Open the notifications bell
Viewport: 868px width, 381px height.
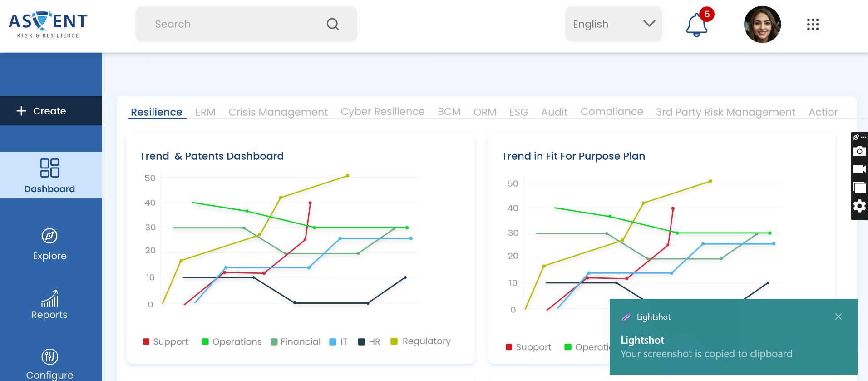696,25
